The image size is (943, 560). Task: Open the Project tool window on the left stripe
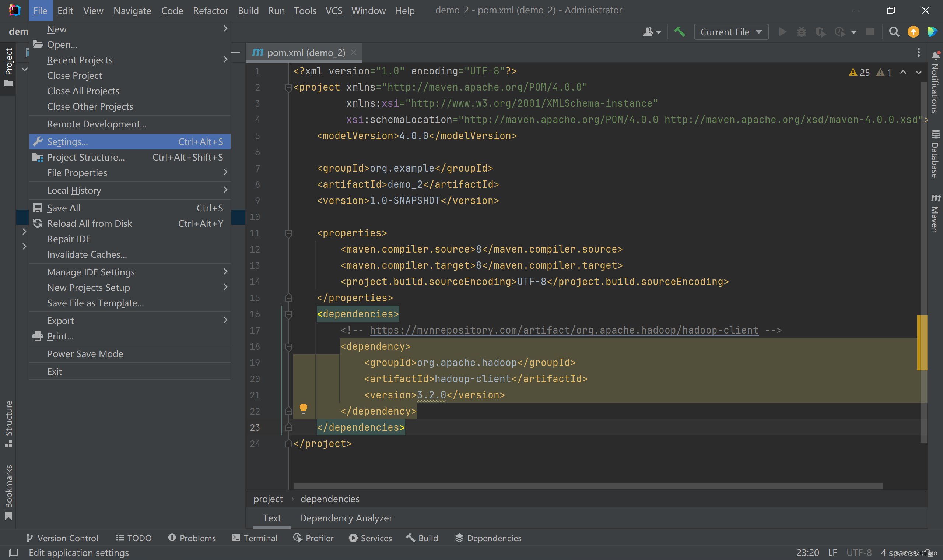point(8,68)
